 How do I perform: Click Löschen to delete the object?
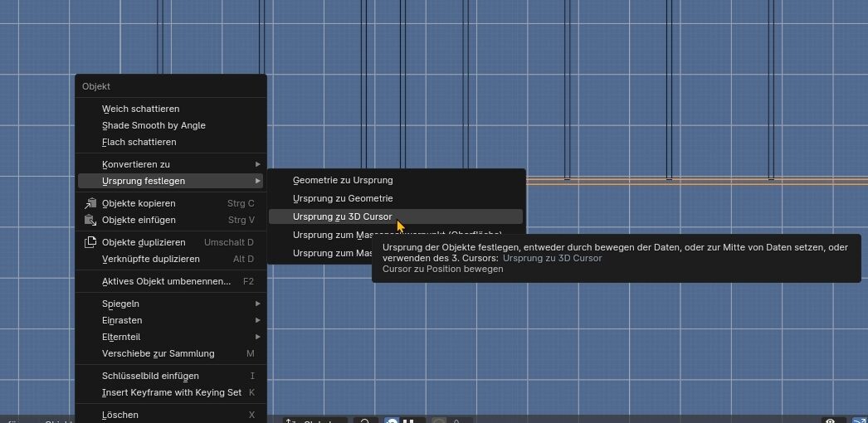(x=120, y=415)
